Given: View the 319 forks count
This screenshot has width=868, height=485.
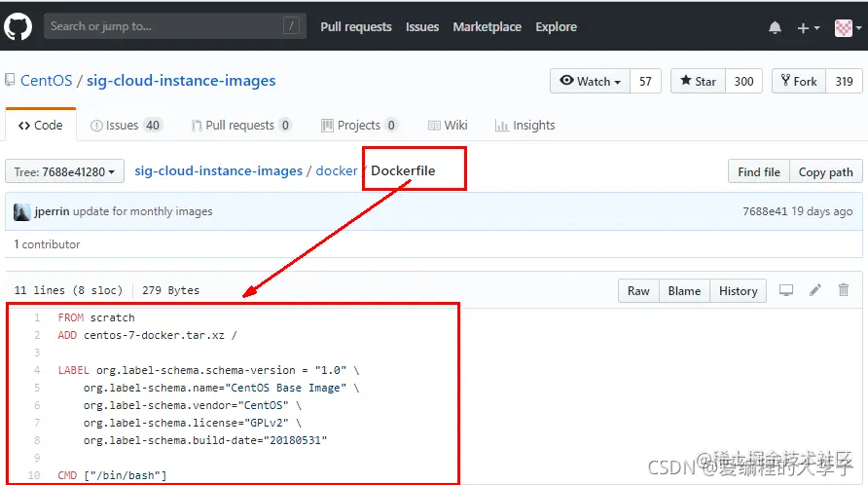Looking at the screenshot, I should coord(845,81).
